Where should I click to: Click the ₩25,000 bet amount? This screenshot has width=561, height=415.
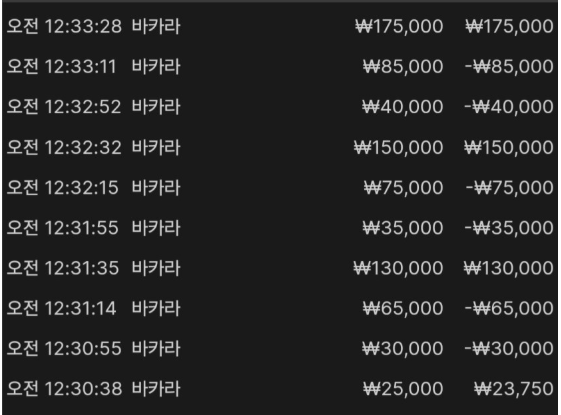(x=403, y=389)
